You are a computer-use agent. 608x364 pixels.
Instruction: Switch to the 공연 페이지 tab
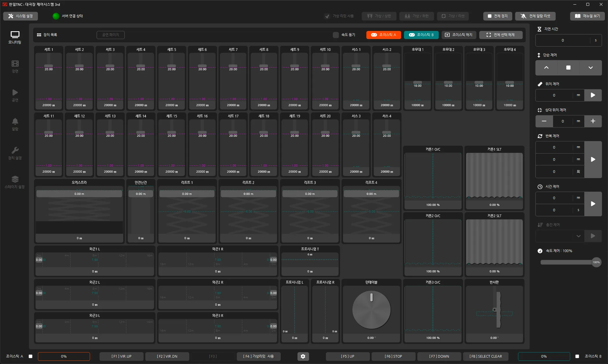(111, 35)
